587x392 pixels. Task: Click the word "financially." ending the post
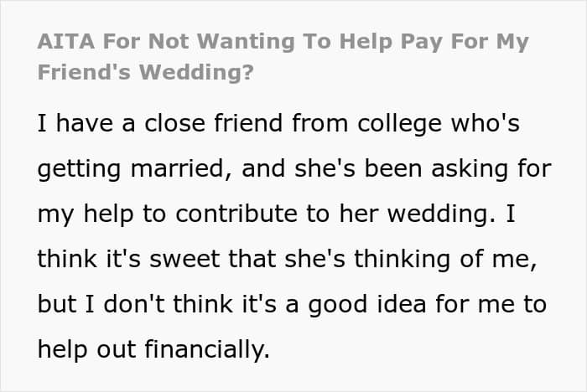[206, 349]
